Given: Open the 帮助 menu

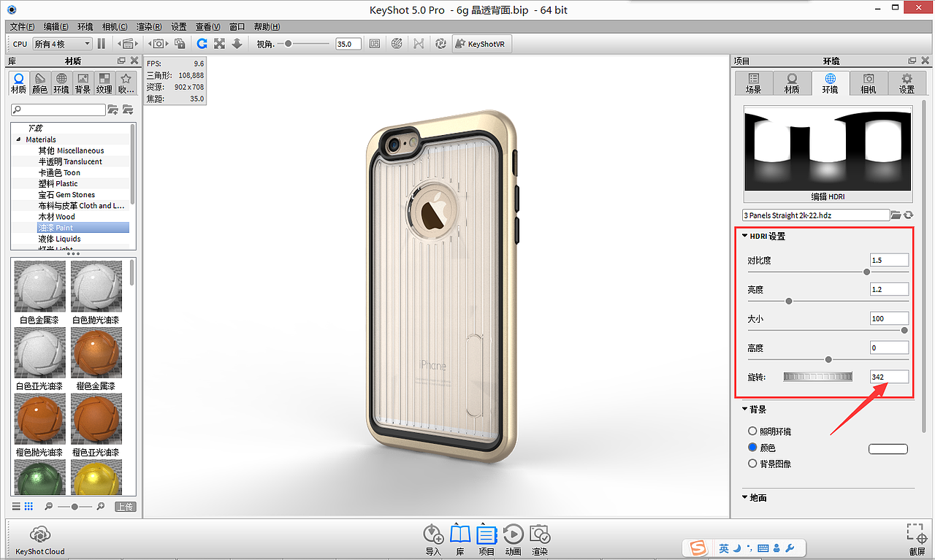Looking at the screenshot, I should coord(266,26).
